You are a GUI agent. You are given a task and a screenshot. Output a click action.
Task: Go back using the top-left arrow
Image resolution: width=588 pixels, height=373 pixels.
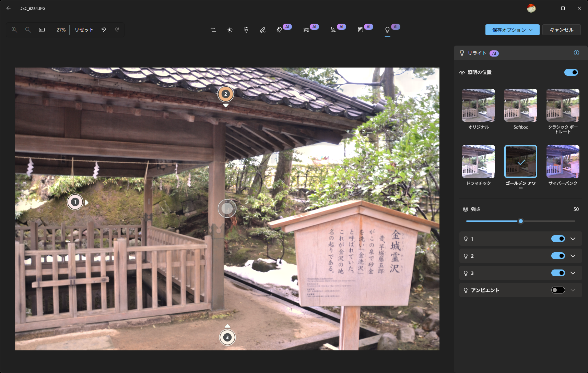pyautogui.click(x=9, y=8)
